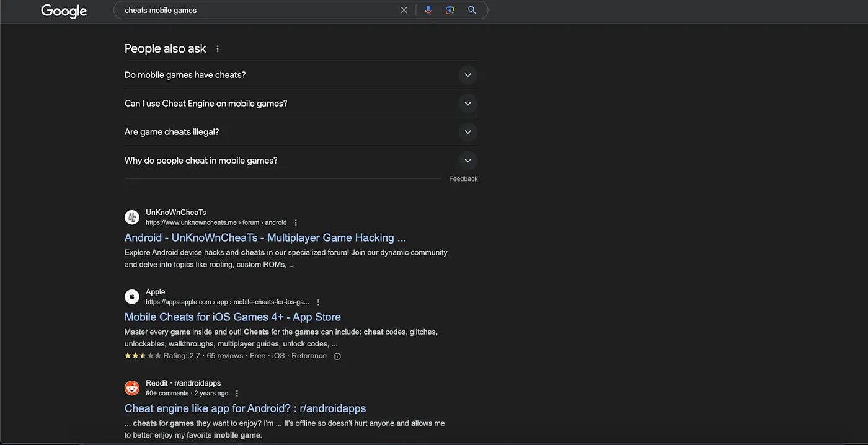Image resolution: width=868 pixels, height=445 pixels.
Task: Open 'Are game cheats illegal?' question text
Action: tap(172, 132)
